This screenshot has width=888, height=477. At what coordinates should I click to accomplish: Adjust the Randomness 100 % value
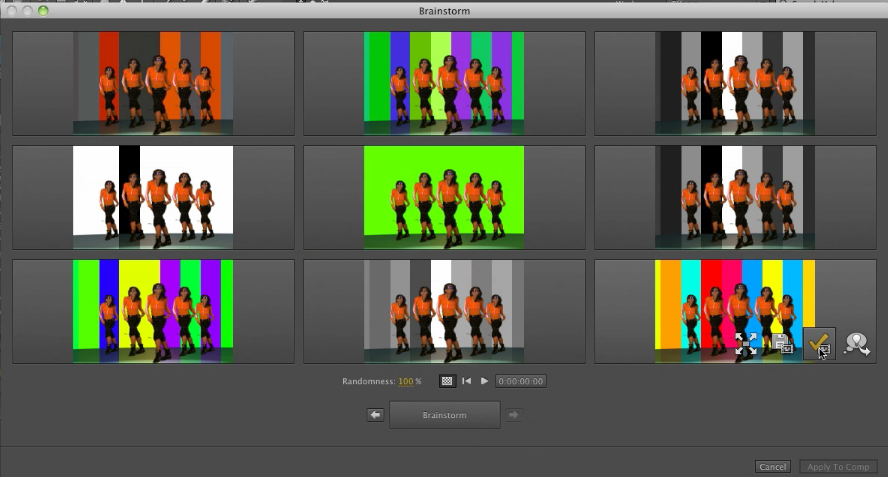[405, 381]
